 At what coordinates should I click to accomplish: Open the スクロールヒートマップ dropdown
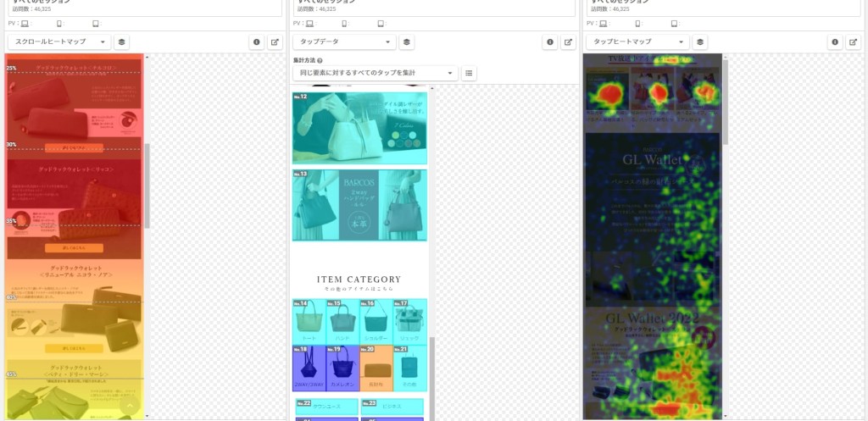[59, 42]
